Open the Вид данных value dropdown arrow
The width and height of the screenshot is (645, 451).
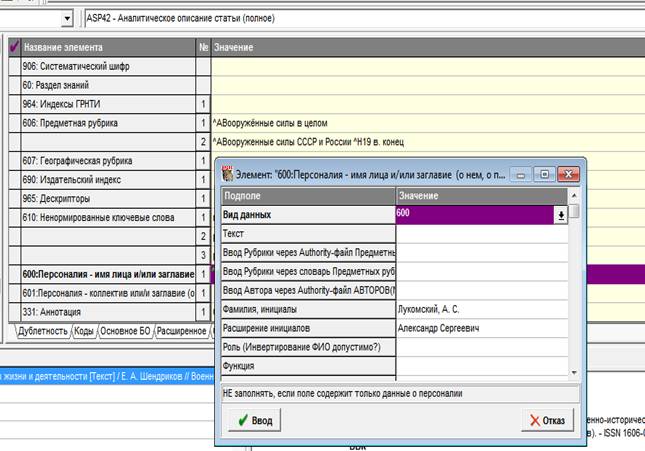(x=561, y=215)
